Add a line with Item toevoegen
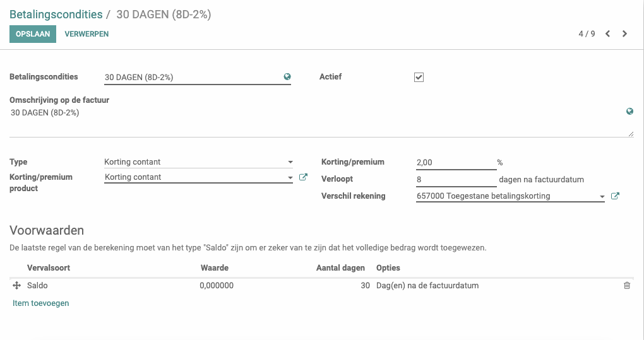This screenshot has height=340, width=644. click(40, 303)
